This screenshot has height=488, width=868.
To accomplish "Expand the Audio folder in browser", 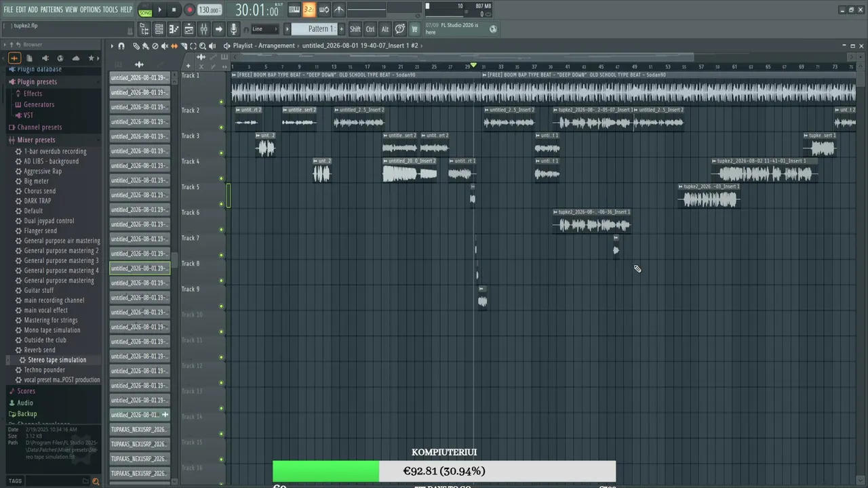I will (24, 403).
